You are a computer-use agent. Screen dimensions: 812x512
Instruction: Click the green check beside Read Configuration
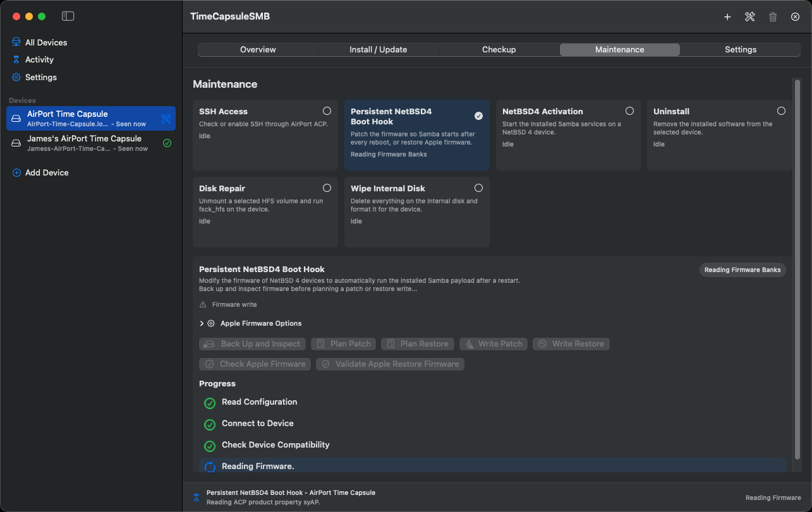210,403
